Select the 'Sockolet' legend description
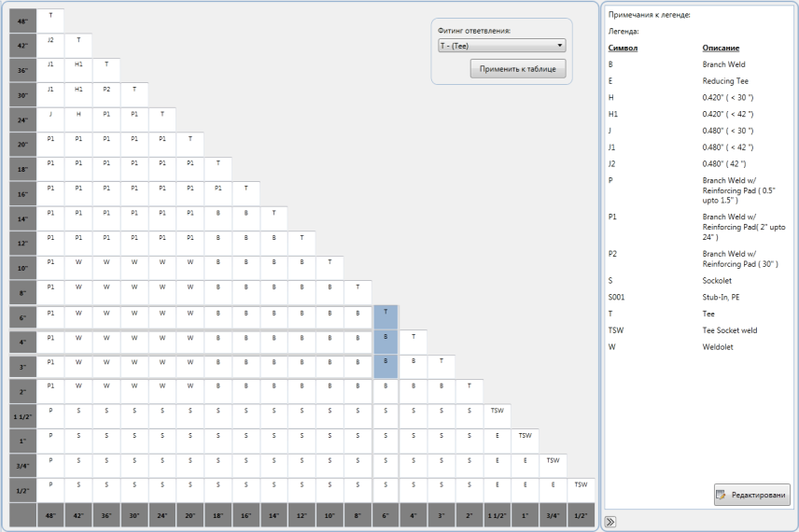799x532 pixels. (x=717, y=281)
